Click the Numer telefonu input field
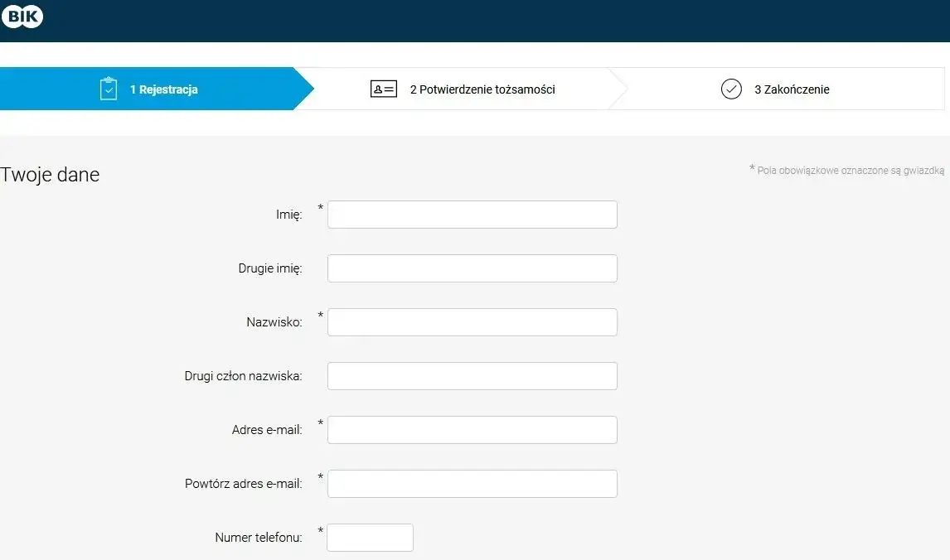The width and height of the screenshot is (950, 560). [x=370, y=537]
